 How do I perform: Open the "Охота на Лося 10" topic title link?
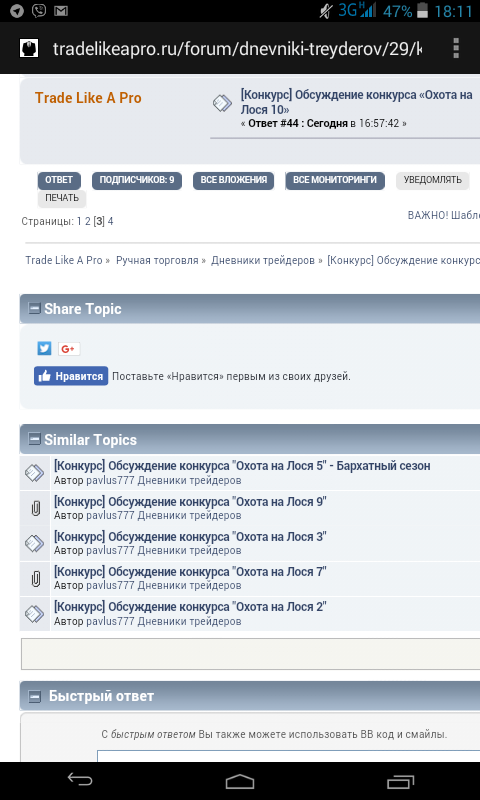357,102
